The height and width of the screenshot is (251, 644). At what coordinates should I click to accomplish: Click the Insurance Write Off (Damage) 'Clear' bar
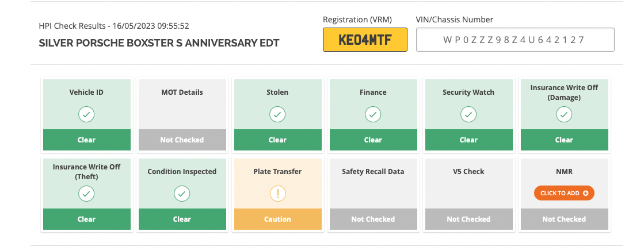[x=564, y=140]
